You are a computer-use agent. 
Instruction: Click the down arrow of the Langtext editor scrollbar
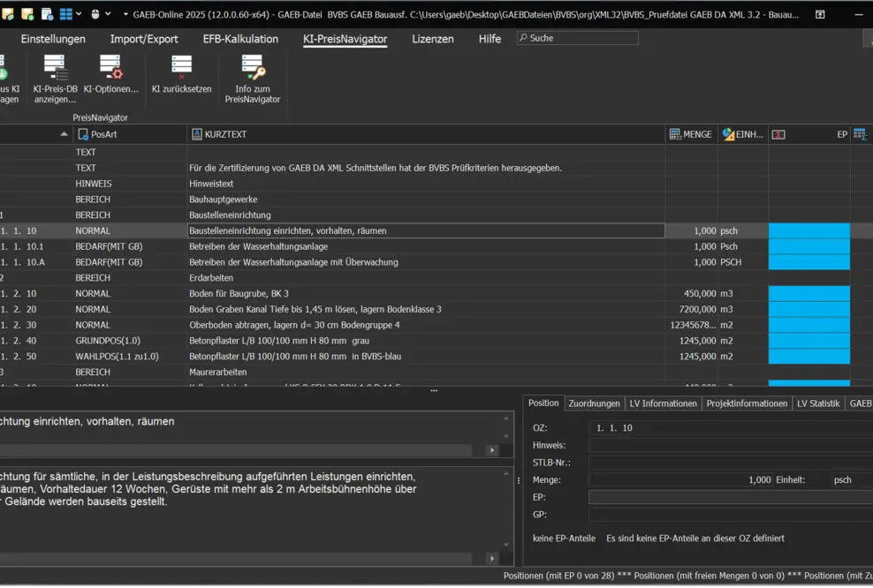pos(506,545)
